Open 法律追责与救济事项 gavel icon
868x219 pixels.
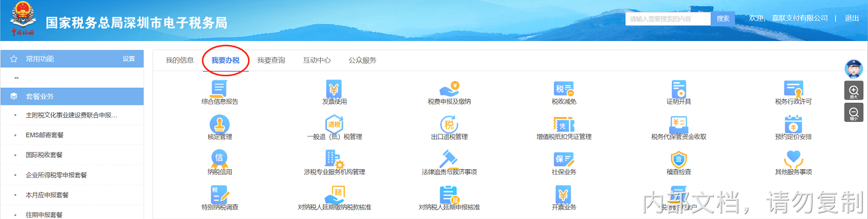pyautogui.click(x=449, y=158)
